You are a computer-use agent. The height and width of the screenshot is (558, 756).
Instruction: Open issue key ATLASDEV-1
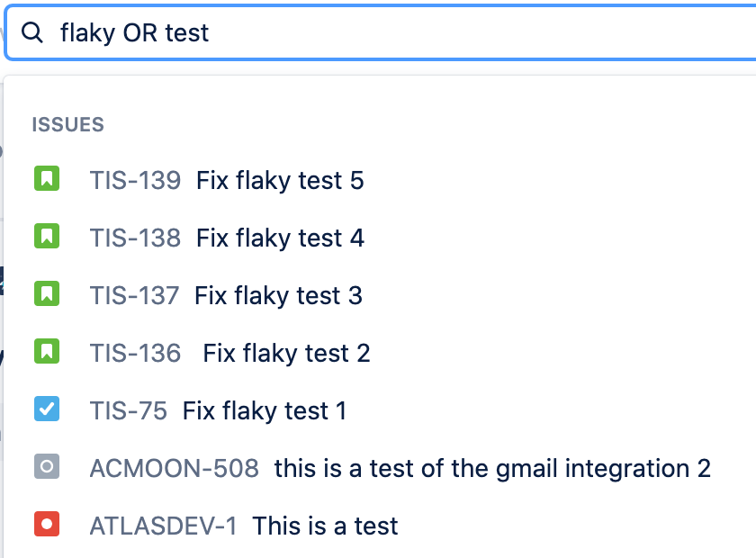click(x=163, y=526)
